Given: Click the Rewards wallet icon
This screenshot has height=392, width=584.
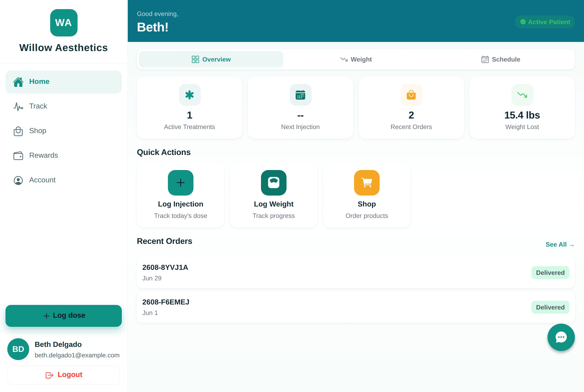Looking at the screenshot, I should click(x=18, y=156).
